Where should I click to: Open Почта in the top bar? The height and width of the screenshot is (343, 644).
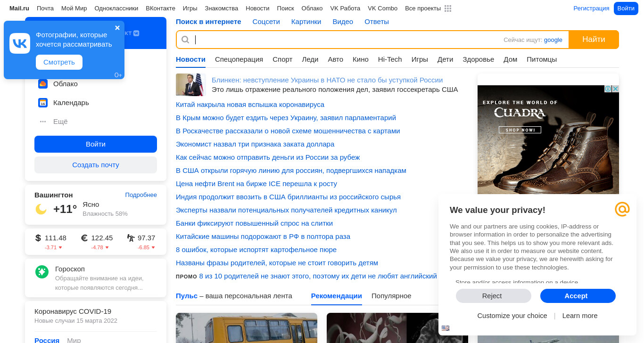pyautogui.click(x=45, y=8)
